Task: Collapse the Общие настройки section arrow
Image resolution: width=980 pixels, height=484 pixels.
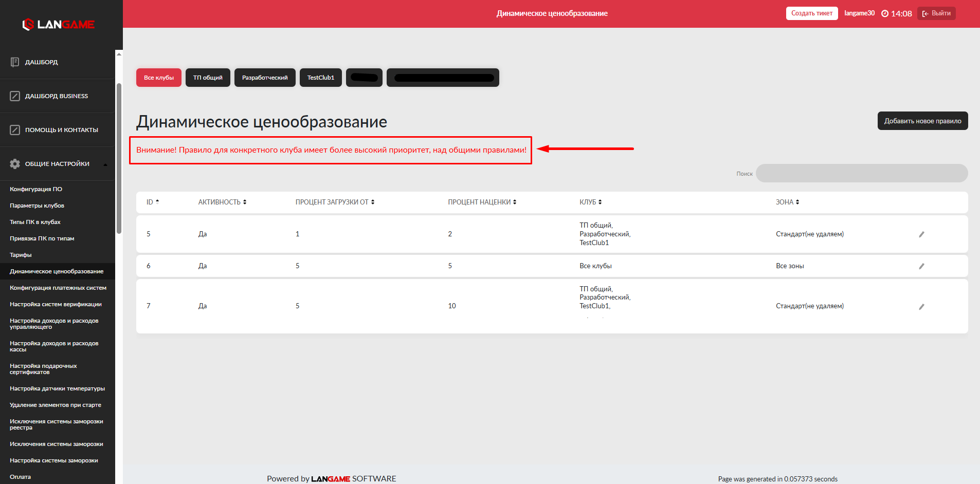Action: (x=105, y=164)
